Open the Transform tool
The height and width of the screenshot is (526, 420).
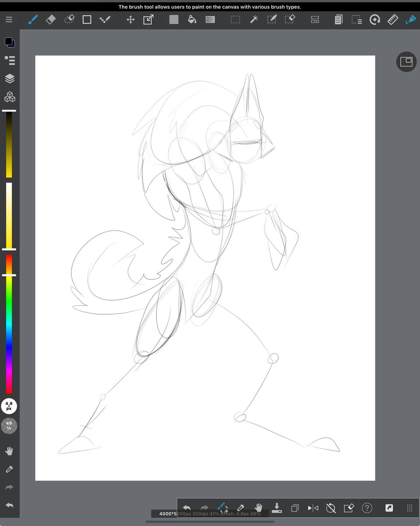coord(148,20)
